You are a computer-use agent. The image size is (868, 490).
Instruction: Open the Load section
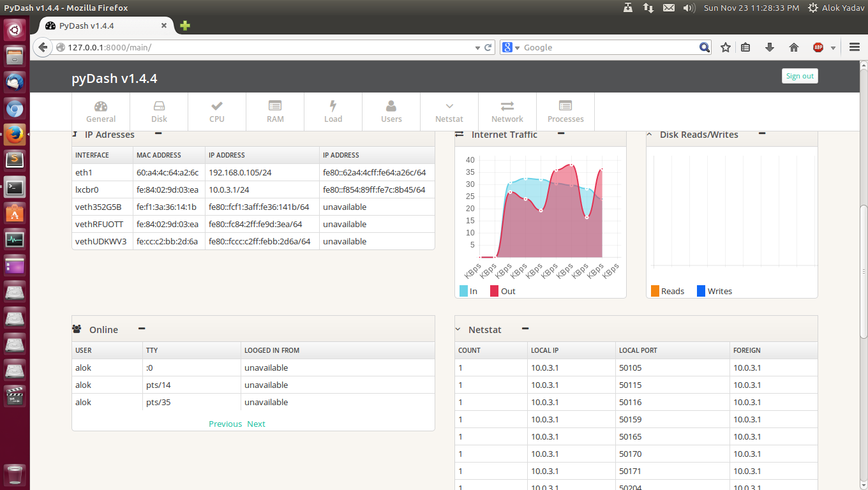pos(333,112)
